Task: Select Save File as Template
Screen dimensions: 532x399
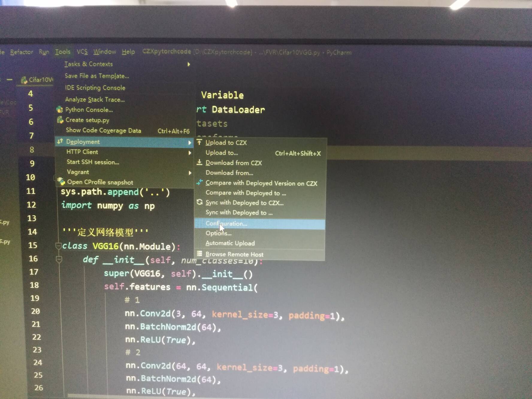Action: coord(97,76)
